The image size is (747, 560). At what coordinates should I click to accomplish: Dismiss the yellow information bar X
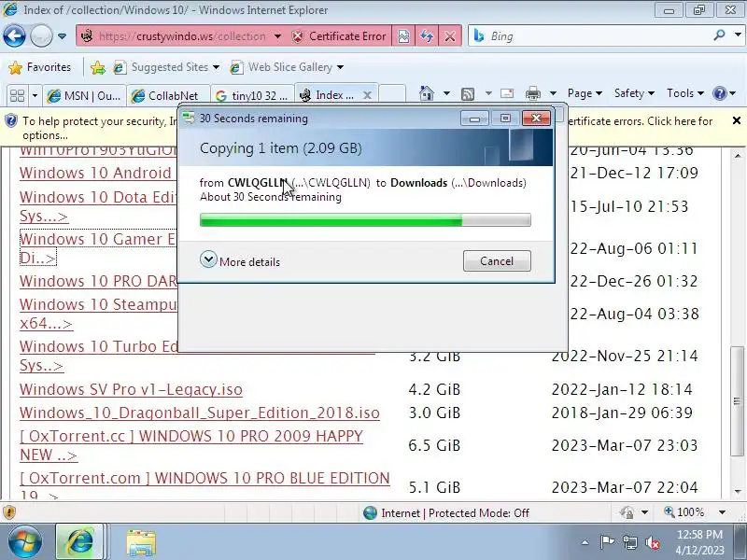[736, 120]
